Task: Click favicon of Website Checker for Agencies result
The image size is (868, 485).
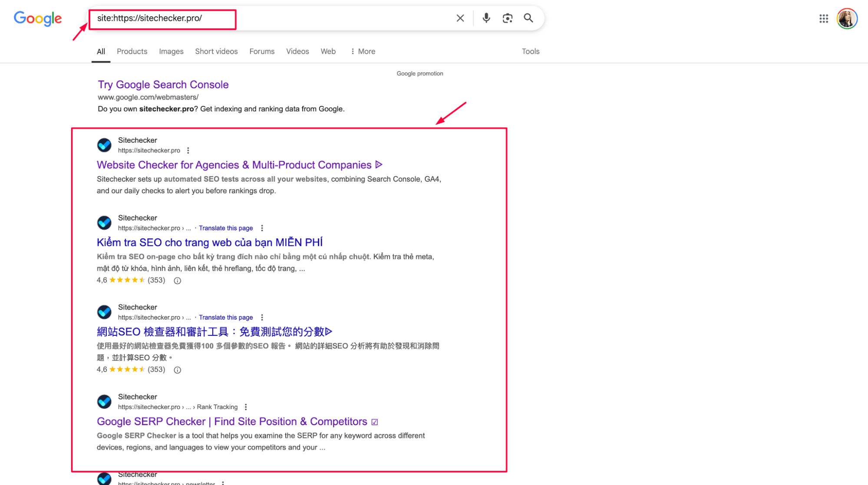Action: [x=104, y=145]
